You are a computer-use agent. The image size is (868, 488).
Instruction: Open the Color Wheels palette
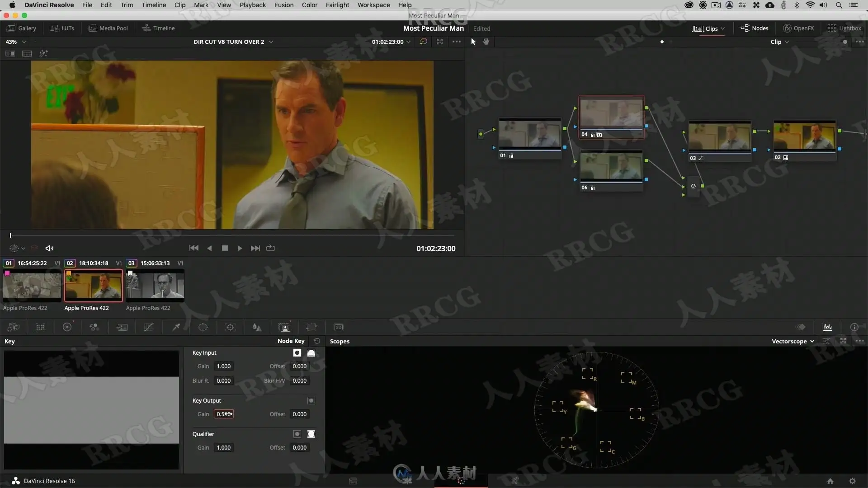click(x=67, y=327)
